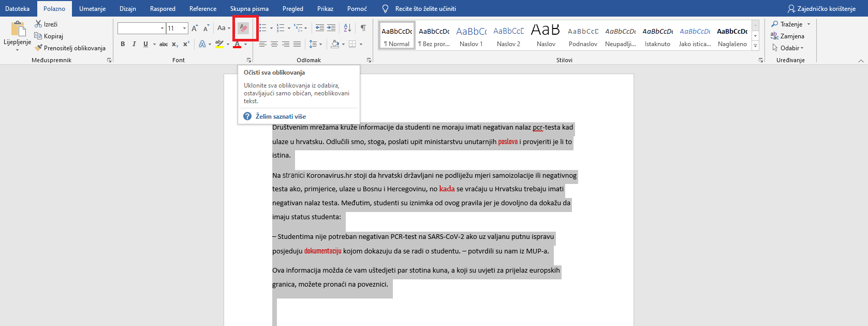Click the Paste (Lijepljenje) clipboard icon

(18, 29)
